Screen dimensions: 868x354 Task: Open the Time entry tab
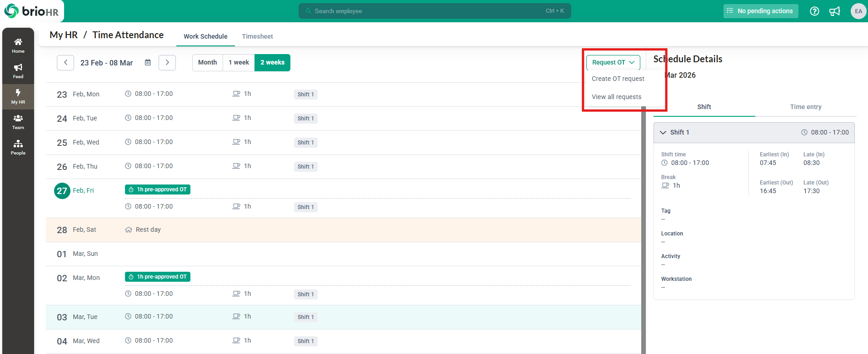click(806, 107)
